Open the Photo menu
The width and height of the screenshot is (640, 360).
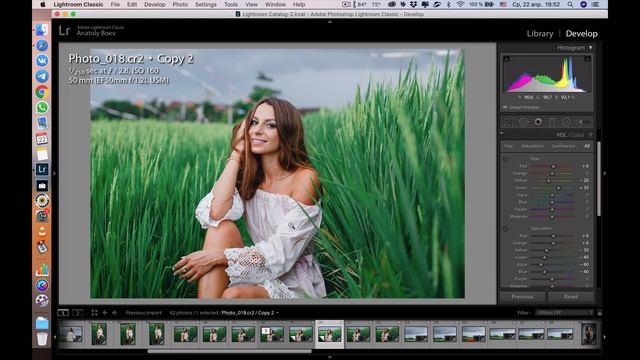(180, 4)
